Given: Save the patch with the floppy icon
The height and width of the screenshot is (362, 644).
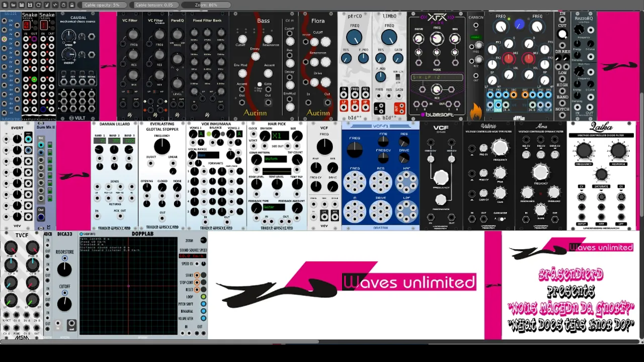Looking at the screenshot, I should 21,5.
